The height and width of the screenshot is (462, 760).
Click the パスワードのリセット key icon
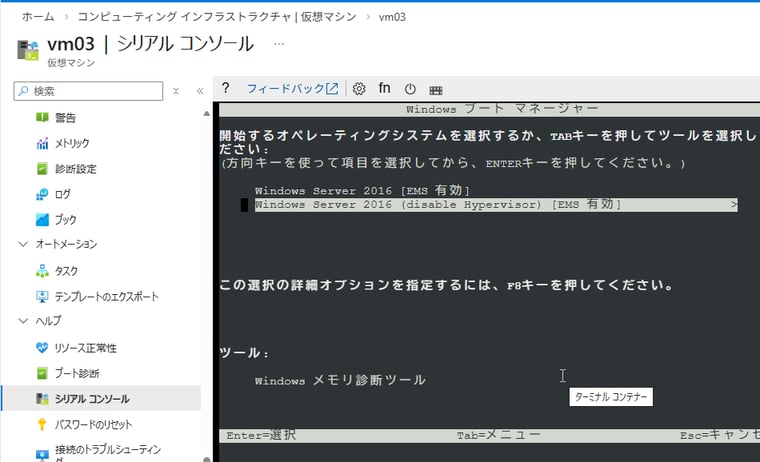coord(42,424)
